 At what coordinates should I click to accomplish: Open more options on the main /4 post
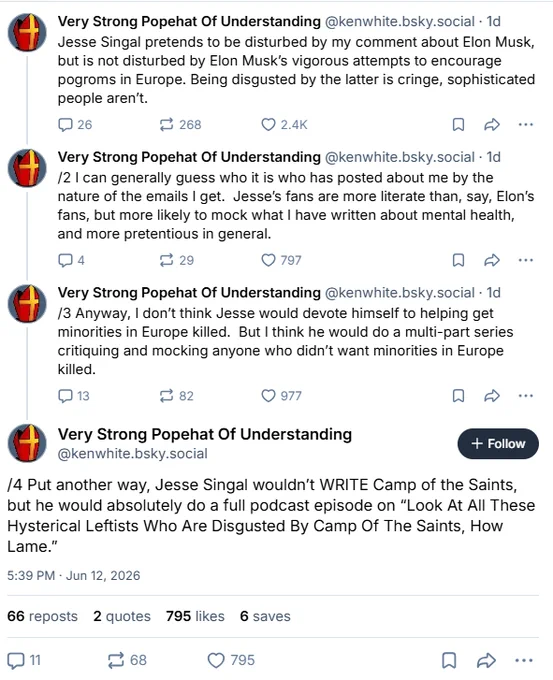(524, 660)
